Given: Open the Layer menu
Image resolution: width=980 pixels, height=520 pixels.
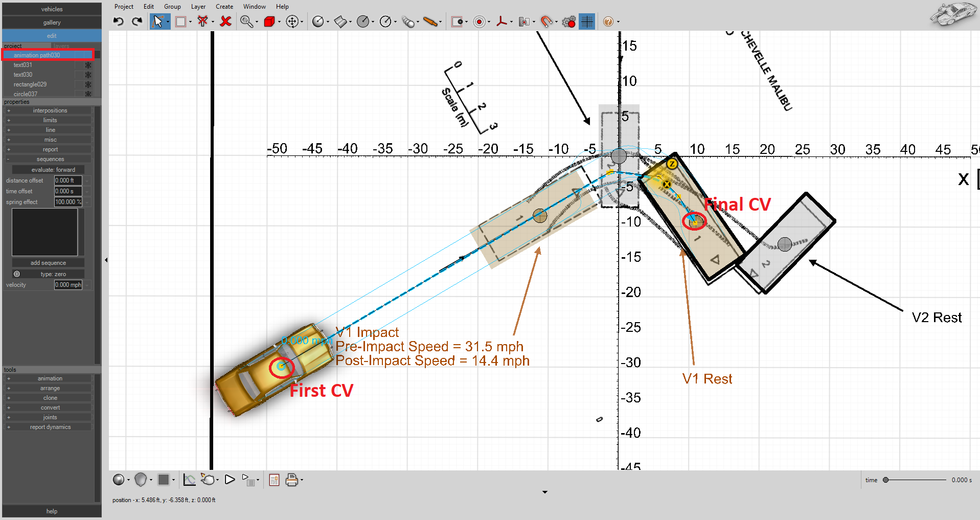Looking at the screenshot, I should click(x=198, y=7).
